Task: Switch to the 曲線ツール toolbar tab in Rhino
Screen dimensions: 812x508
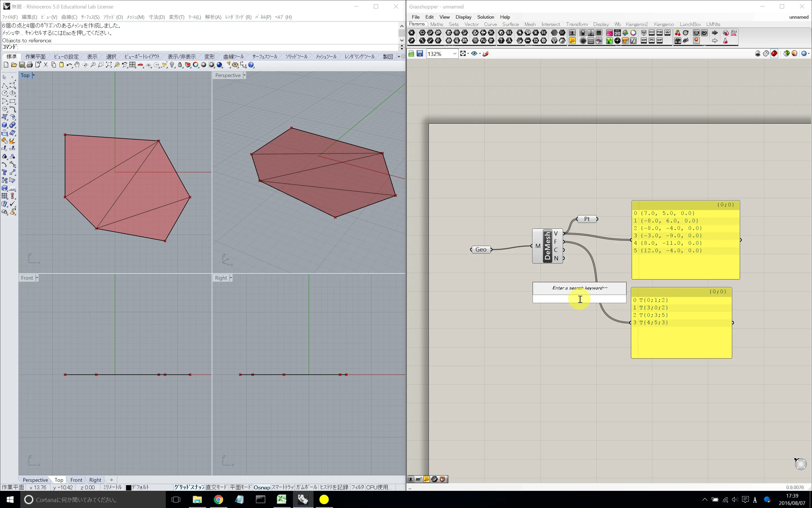Action: click(234, 56)
